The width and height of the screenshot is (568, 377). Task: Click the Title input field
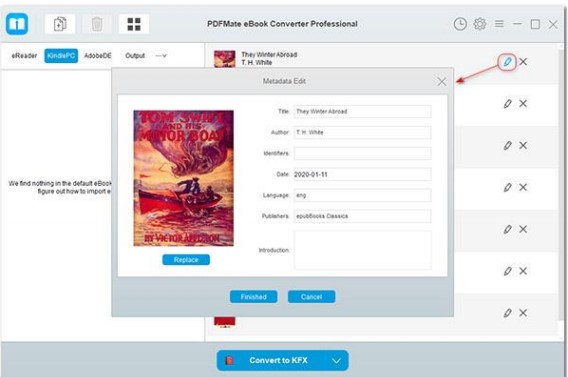tap(363, 112)
